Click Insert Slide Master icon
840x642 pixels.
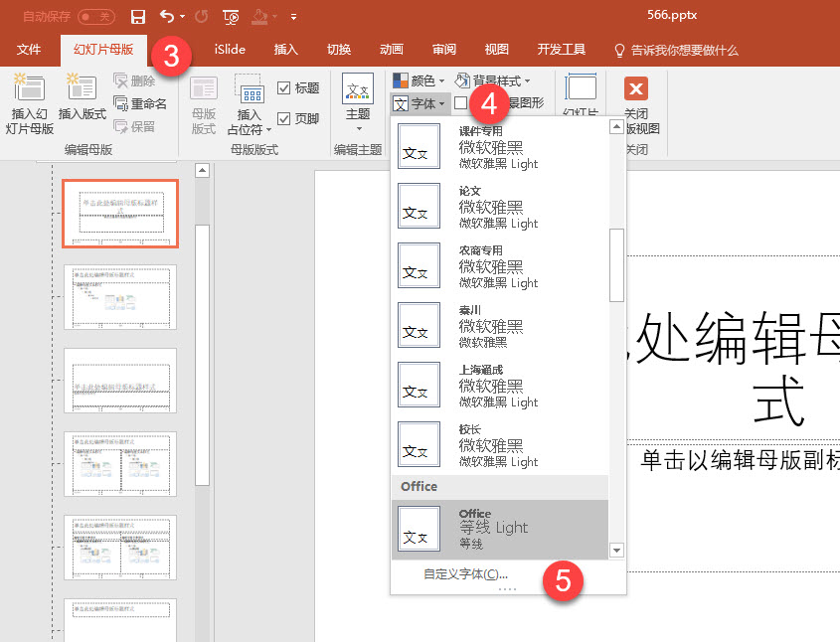pyautogui.click(x=30, y=87)
